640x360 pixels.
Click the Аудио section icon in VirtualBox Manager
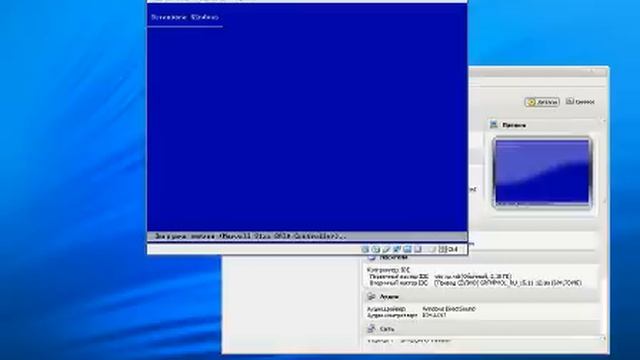pos(371,297)
